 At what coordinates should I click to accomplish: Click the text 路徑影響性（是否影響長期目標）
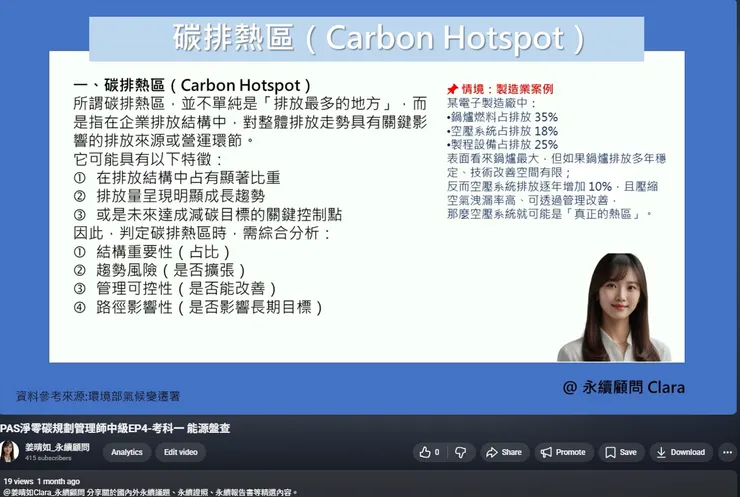coord(210,307)
